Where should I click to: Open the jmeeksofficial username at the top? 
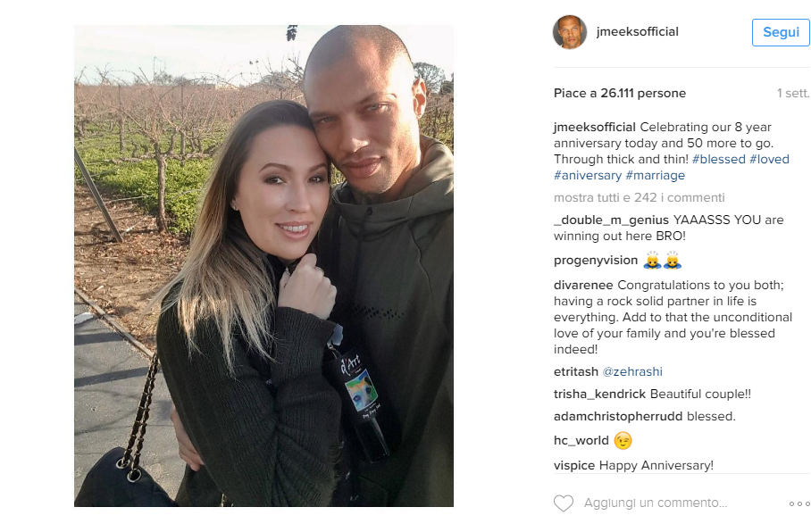[x=637, y=31]
